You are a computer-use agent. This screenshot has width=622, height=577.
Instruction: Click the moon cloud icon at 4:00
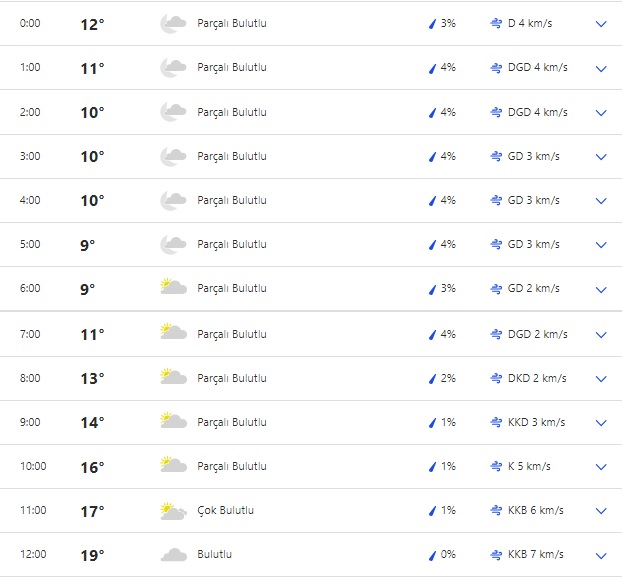[173, 200]
